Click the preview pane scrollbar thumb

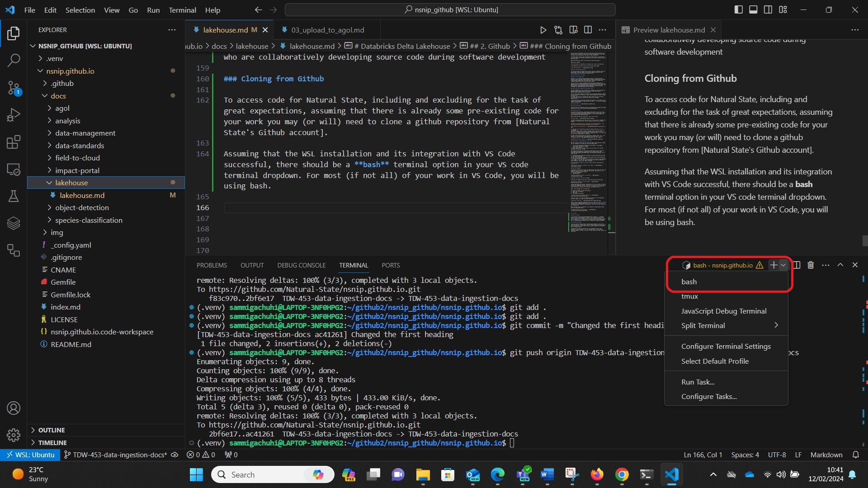[865, 241]
